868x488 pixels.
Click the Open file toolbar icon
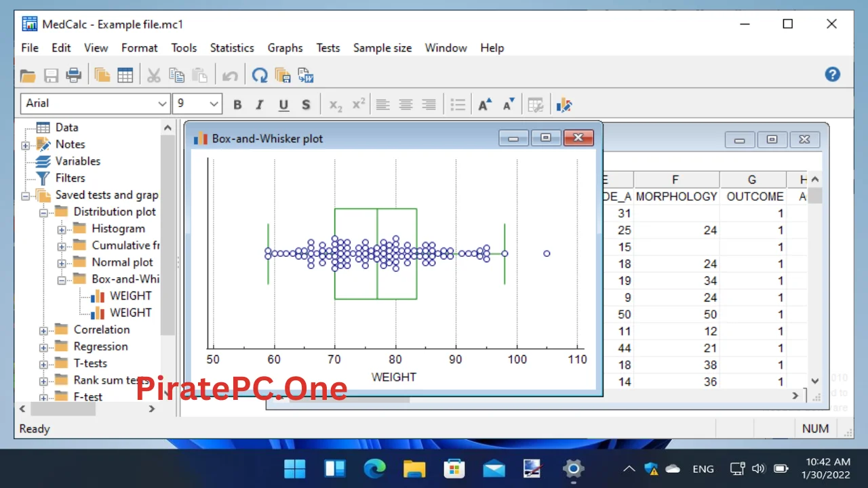click(x=28, y=75)
